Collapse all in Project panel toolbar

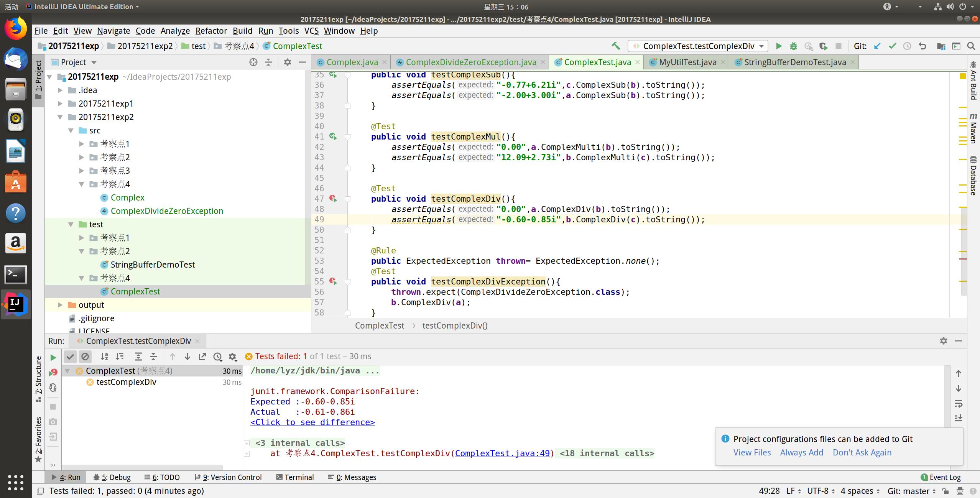(268, 62)
